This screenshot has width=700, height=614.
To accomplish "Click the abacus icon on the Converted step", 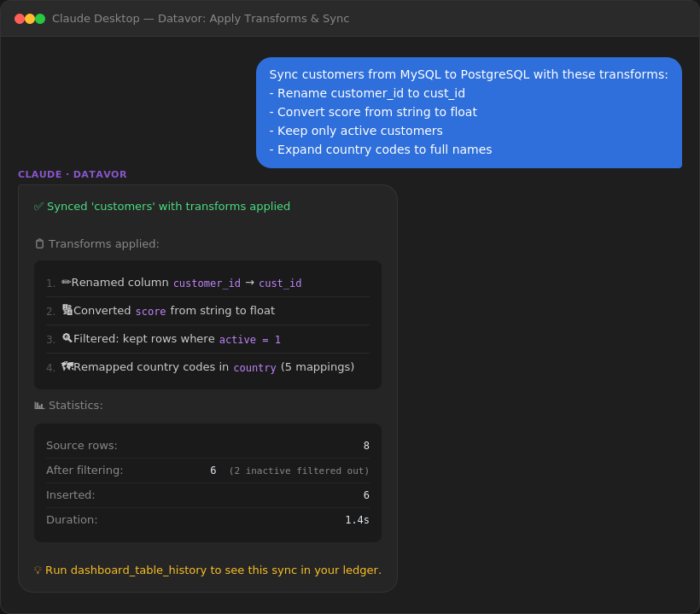I will 67,310.
